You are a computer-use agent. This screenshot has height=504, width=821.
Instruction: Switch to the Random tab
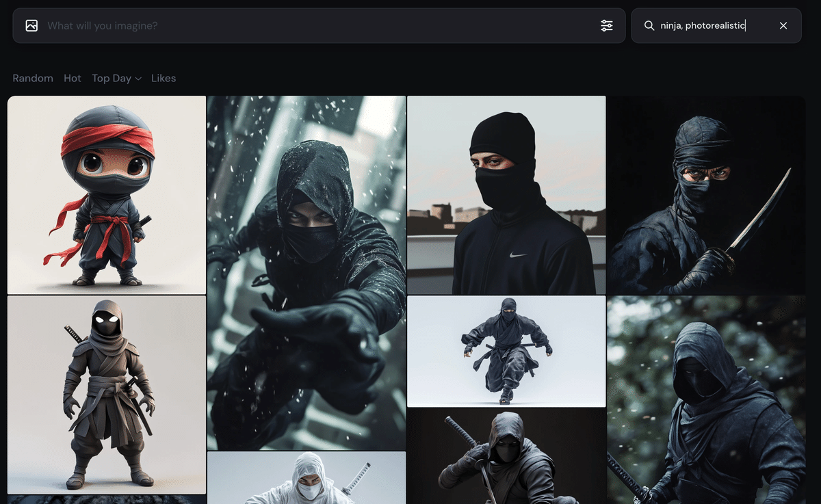[x=33, y=78]
